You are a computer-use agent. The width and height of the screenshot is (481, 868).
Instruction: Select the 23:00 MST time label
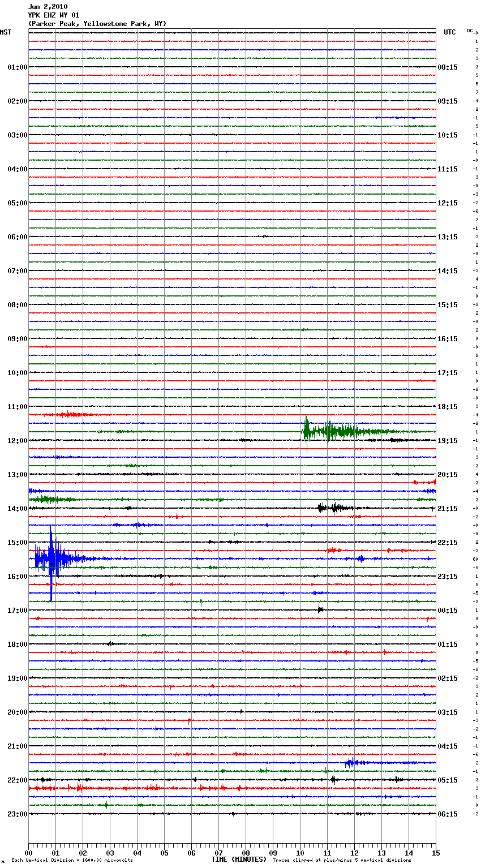(18, 814)
